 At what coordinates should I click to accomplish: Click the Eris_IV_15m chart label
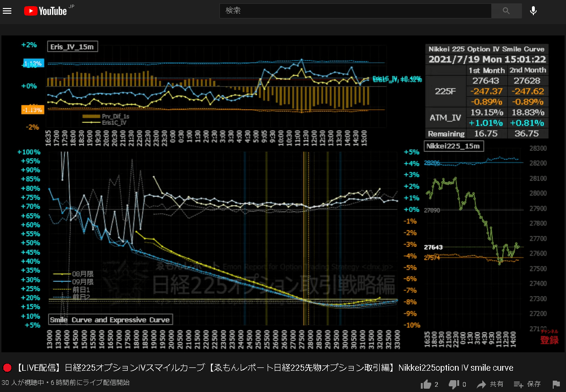pos(72,46)
